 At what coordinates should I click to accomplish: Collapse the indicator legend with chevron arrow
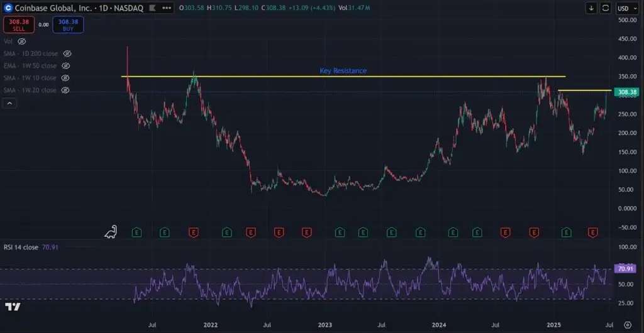(x=9, y=103)
